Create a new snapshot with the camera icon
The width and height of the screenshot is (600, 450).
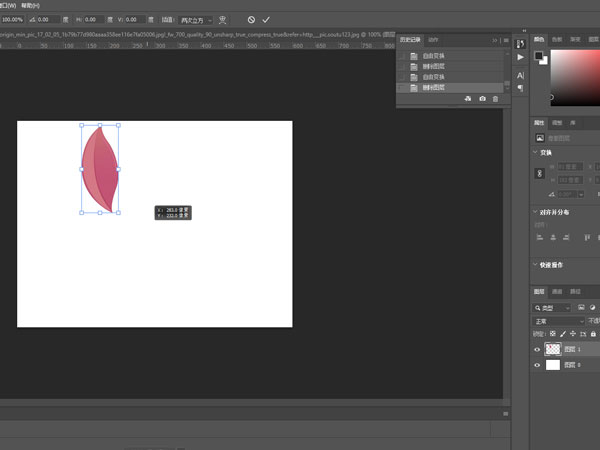click(482, 99)
